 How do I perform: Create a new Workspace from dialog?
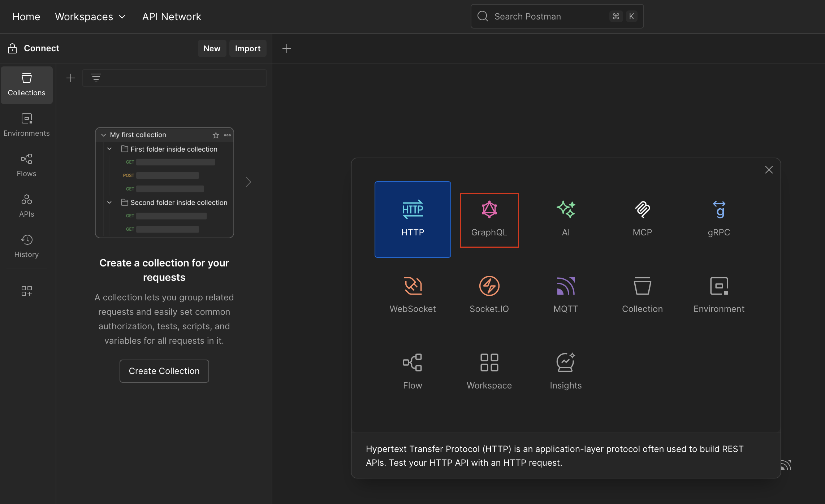[x=489, y=372]
